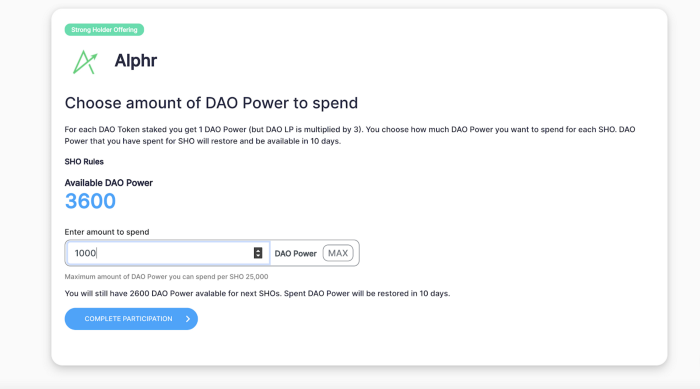Click the remaining 2600 DAO Power message
Image resolution: width=700 pixels, height=389 pixels.
click(x=257, y=293)
